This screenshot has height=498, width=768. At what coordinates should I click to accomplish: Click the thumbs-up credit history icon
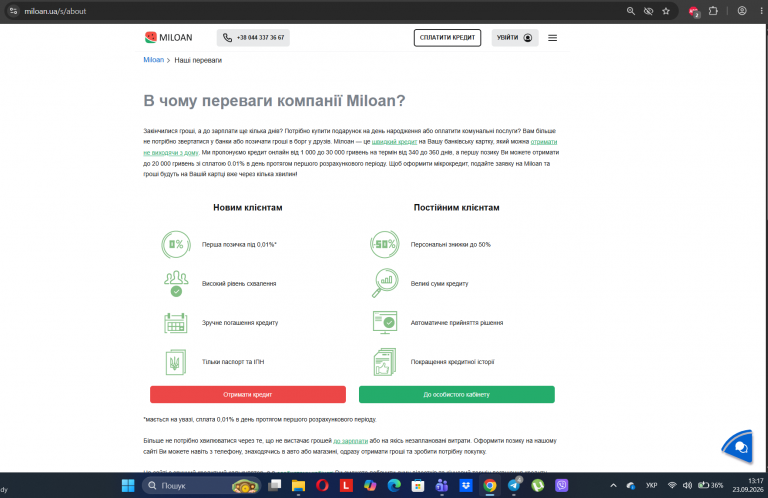click(384, 362)
